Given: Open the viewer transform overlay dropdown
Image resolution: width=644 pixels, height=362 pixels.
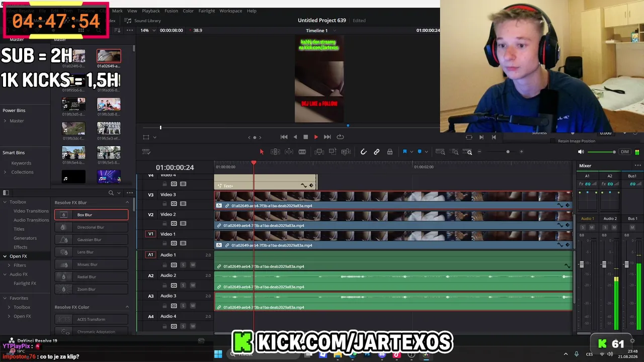Looking at the screenshot, I should click(x=154, y=137).
